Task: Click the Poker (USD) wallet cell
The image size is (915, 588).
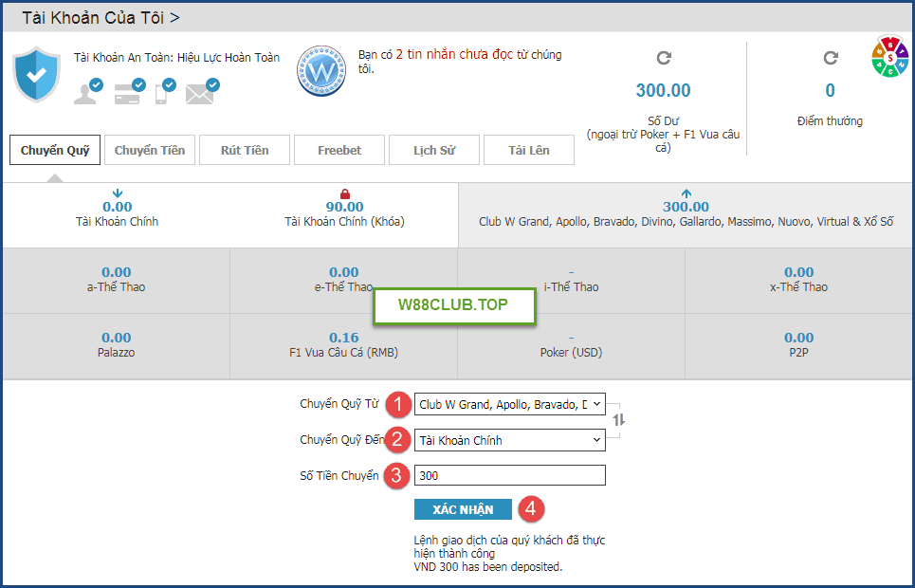Action: [572, 345]
